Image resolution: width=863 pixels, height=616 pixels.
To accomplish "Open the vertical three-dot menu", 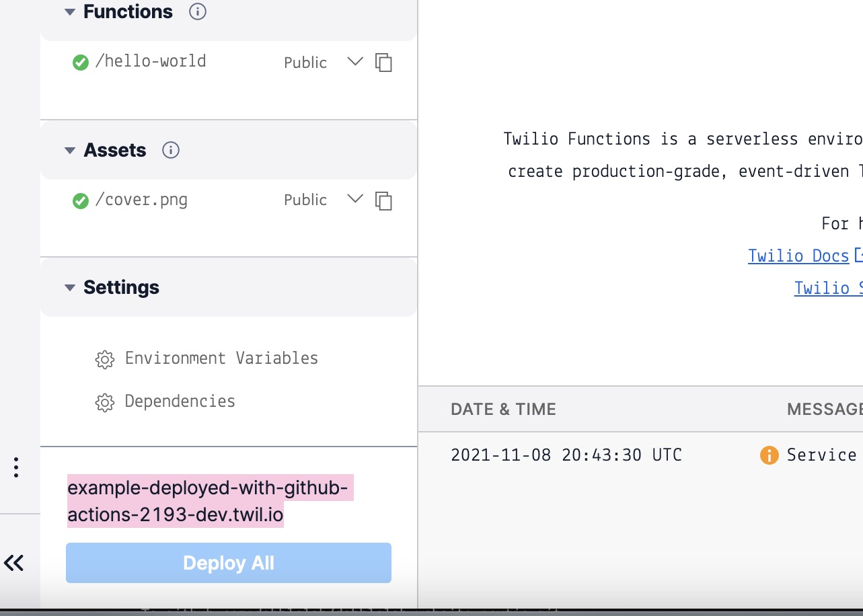I will (16, 467).
